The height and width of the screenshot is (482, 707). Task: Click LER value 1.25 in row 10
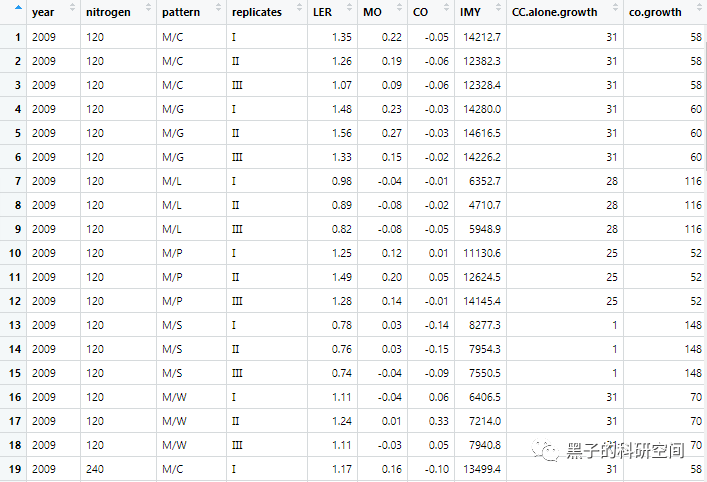(342, 252)
